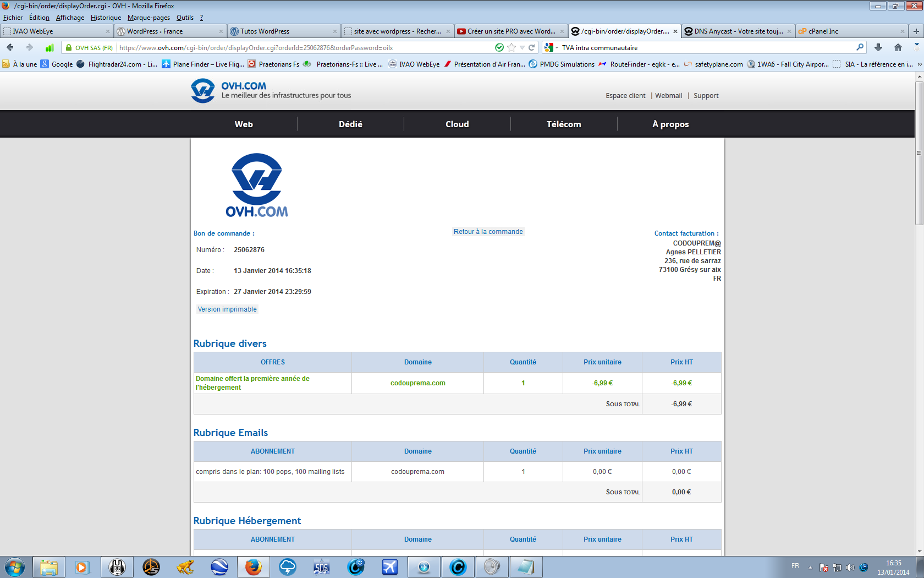
Task: Open the search engine selector dropdown
Action: point(551,48)
